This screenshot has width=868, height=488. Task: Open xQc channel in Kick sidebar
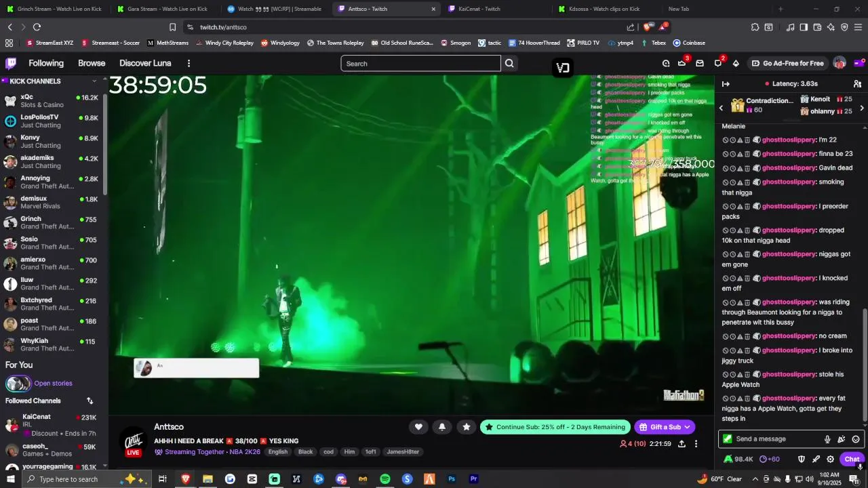(52, 101)
